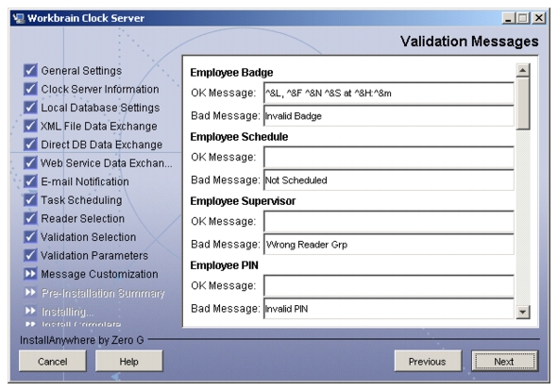Click the Clock Server Information checkmark icon

click(x=30, y=89)
